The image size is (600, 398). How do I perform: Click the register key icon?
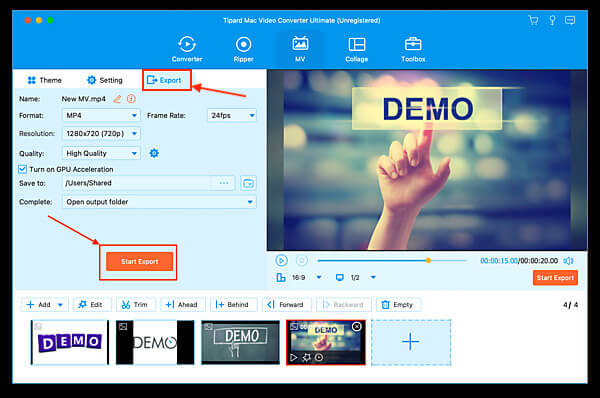coord(552,20)
